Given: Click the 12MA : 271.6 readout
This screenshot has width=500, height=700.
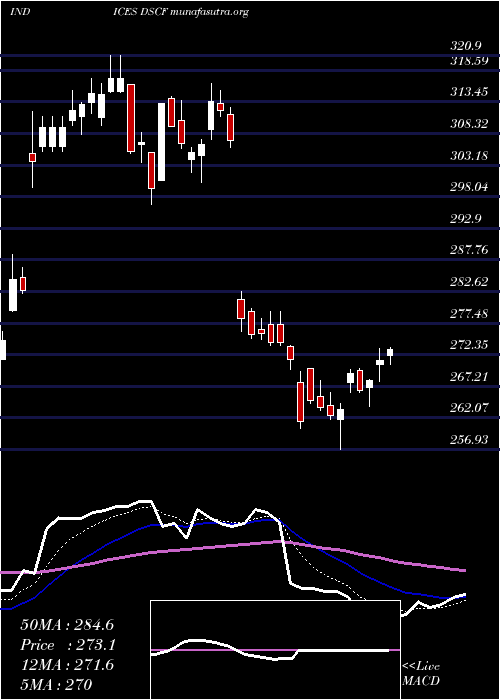Looking at the screenshot, I should click(x=67, y=665).
